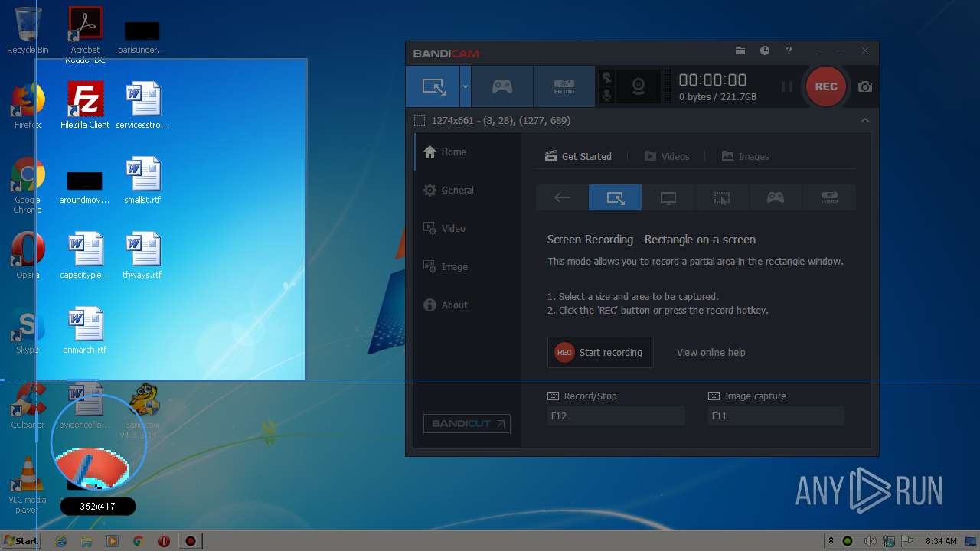This screenshot has width=980, height=551.
Task: Open Recycle Bin on desktop
Action: point(28,31)
